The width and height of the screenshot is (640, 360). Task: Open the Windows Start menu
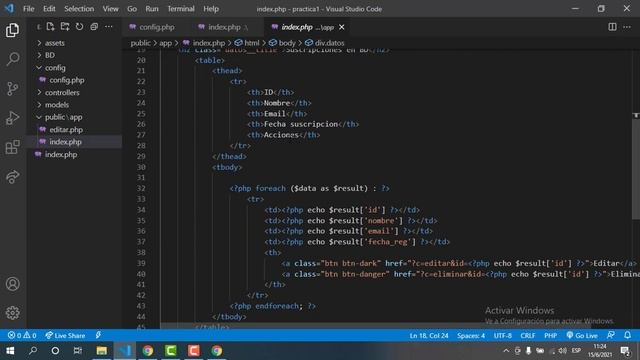10,351
